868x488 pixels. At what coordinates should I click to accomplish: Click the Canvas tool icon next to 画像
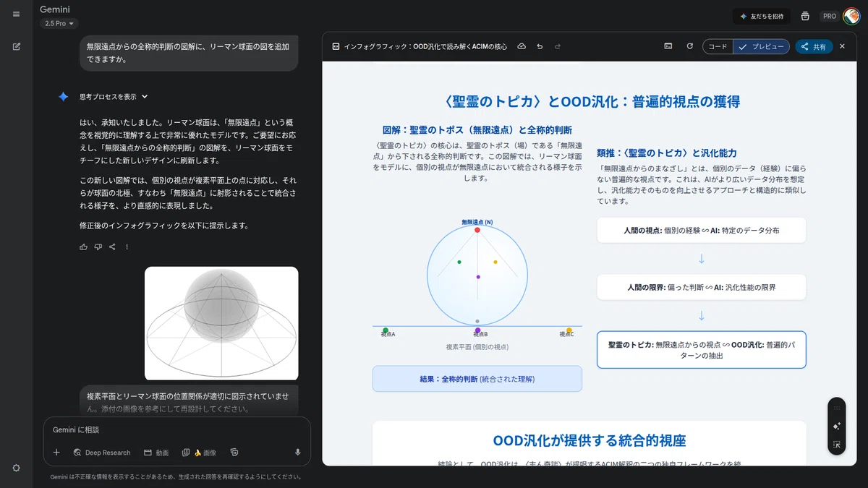click(234, 453)
